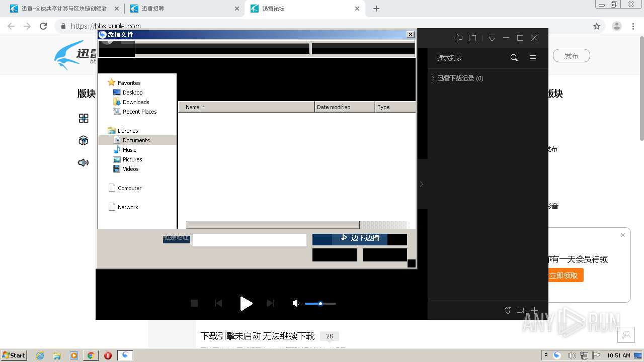
Task: Close the membership promo popup
Action: pos(623,235)
